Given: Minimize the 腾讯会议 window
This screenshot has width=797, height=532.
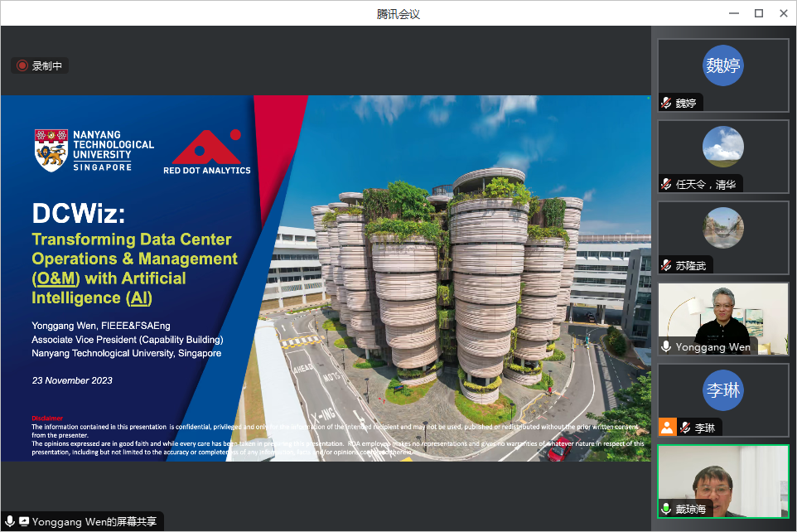Looking at the screenshot, I should pyautogui.click(x=734, y=13).
